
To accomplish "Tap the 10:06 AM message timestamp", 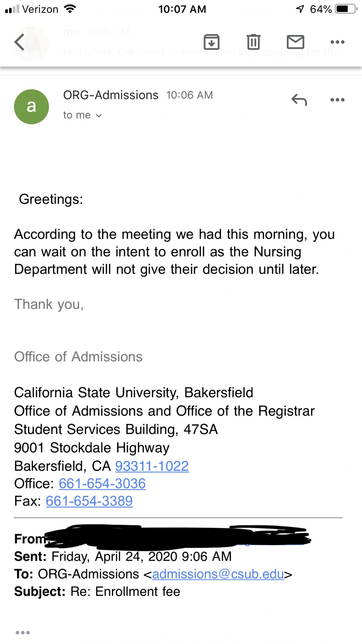I will pyautogui.click(x=189, y=95).
